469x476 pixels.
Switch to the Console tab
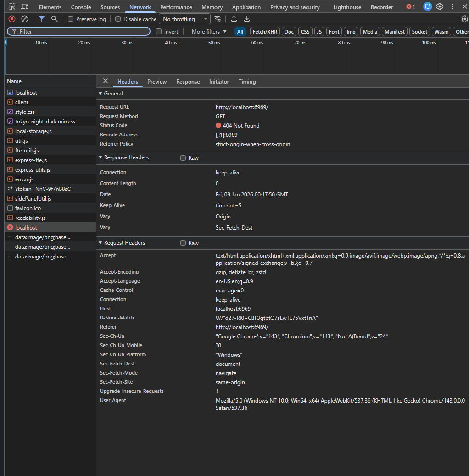pyautogui.click(x=81, y=7)
